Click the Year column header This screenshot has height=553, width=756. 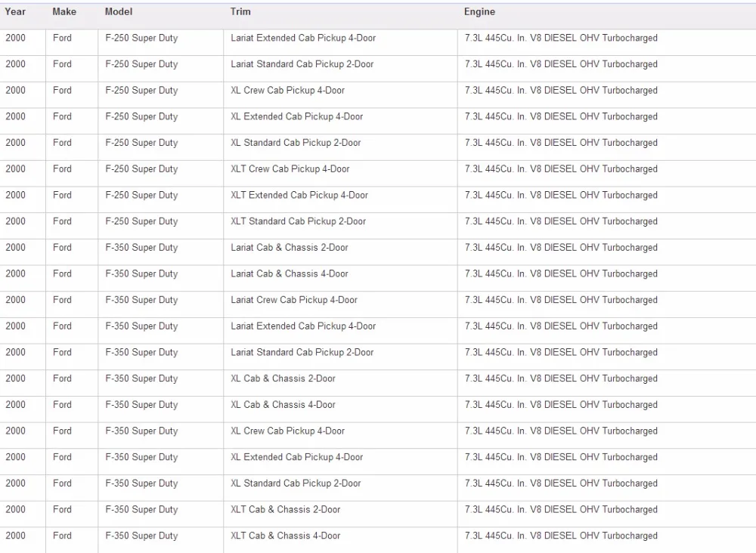[15, 11]
